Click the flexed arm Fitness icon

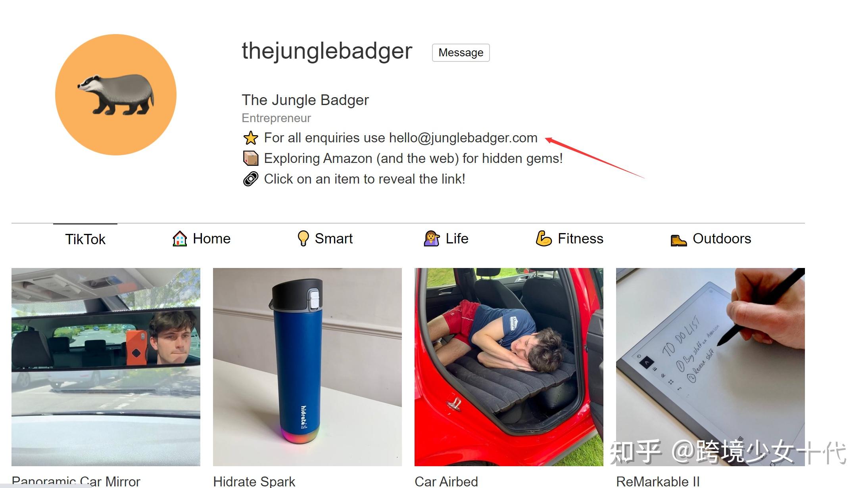point(543,239)
